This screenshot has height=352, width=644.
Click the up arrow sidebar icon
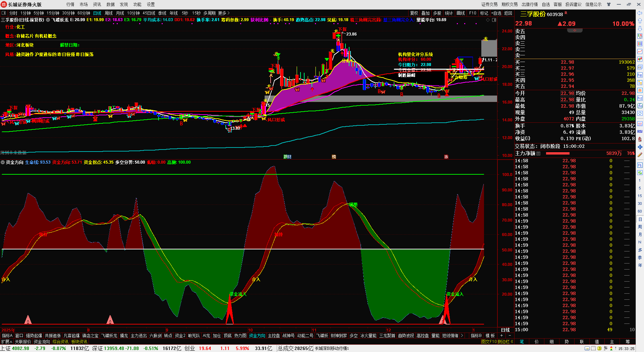coord(640,21)
